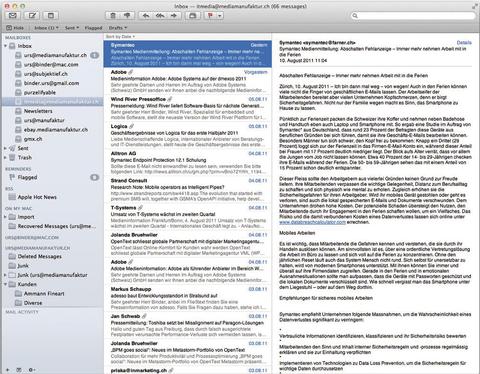480x374 pixels.
Task: Select the binder.urs@gmail.com inbox
Action: pyautogui.click(x=51, y=83)
